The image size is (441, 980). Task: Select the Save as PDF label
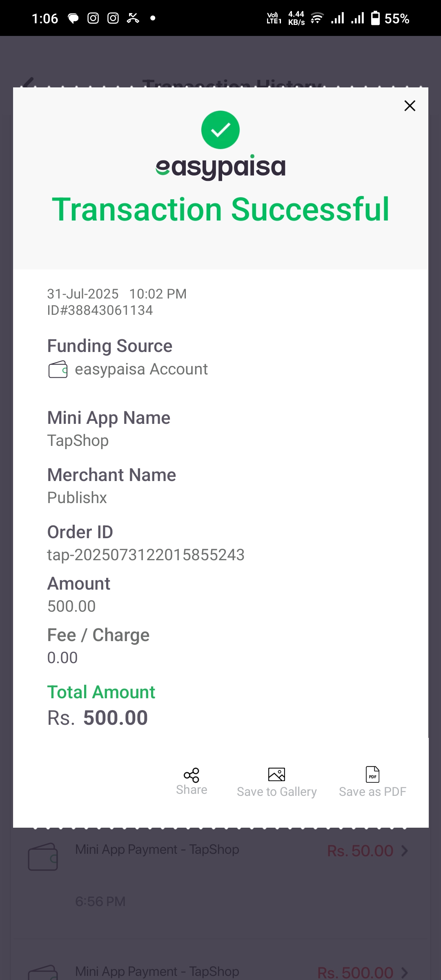click(372, 792)
